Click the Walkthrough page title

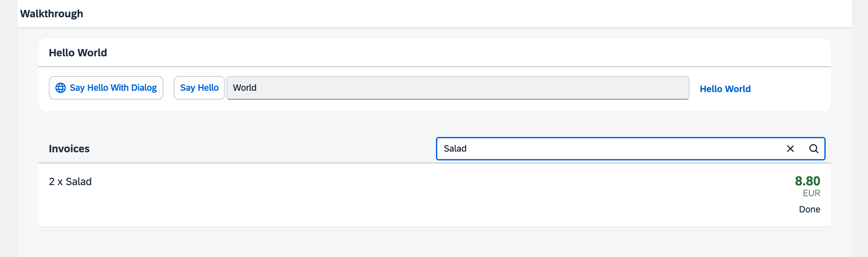coord(51,14)
